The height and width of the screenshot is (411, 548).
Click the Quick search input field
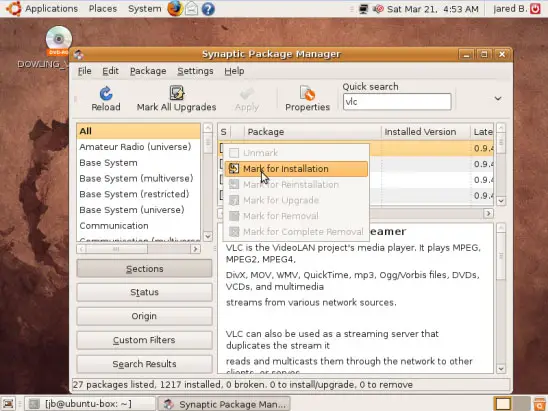(x=397, y=102)
